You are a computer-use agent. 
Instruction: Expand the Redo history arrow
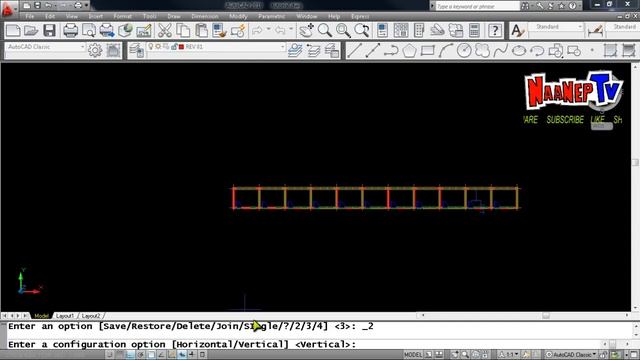[x=291, y=29]
